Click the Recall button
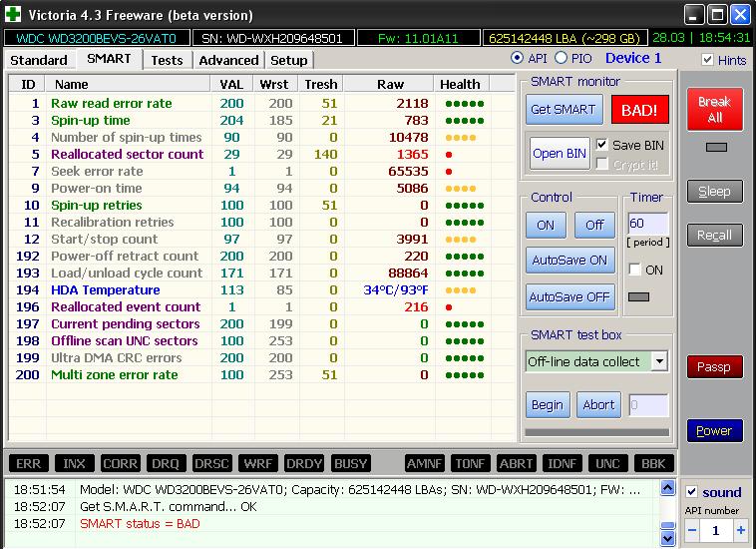Screen dimensions: 756x549 point(714,235)
